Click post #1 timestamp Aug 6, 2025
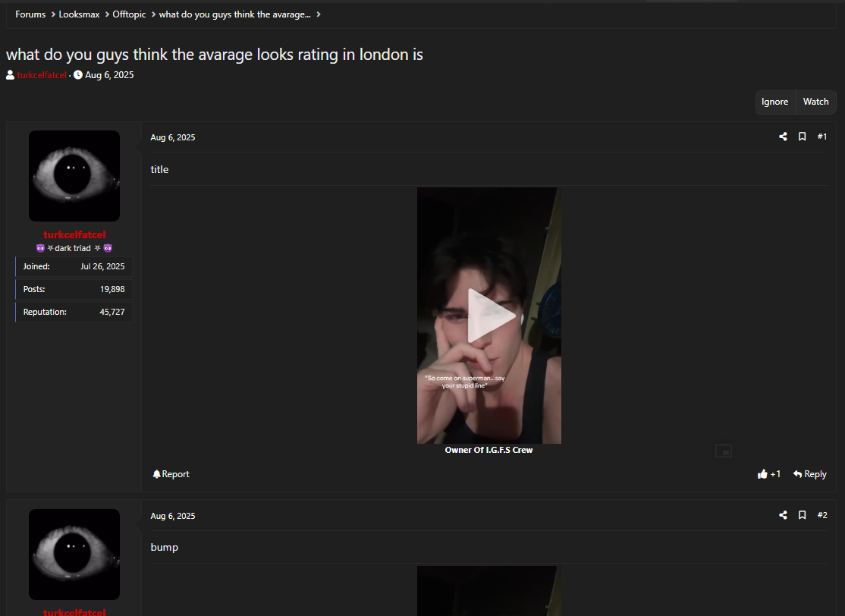This screenshot has width=845, height=616. point(173,137)
